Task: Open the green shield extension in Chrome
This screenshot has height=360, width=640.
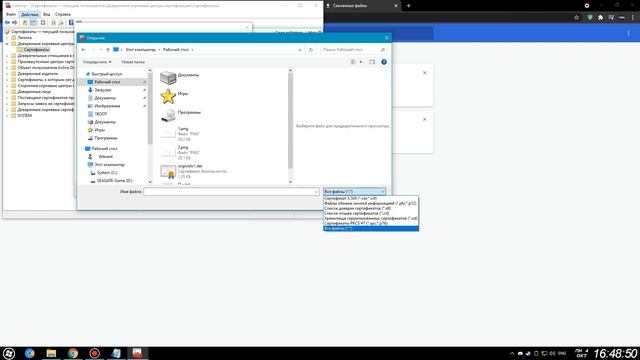Action: (x=590, y=18)
